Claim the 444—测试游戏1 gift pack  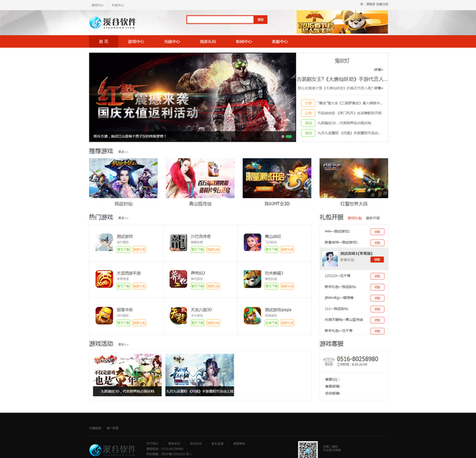pos(377,232)
